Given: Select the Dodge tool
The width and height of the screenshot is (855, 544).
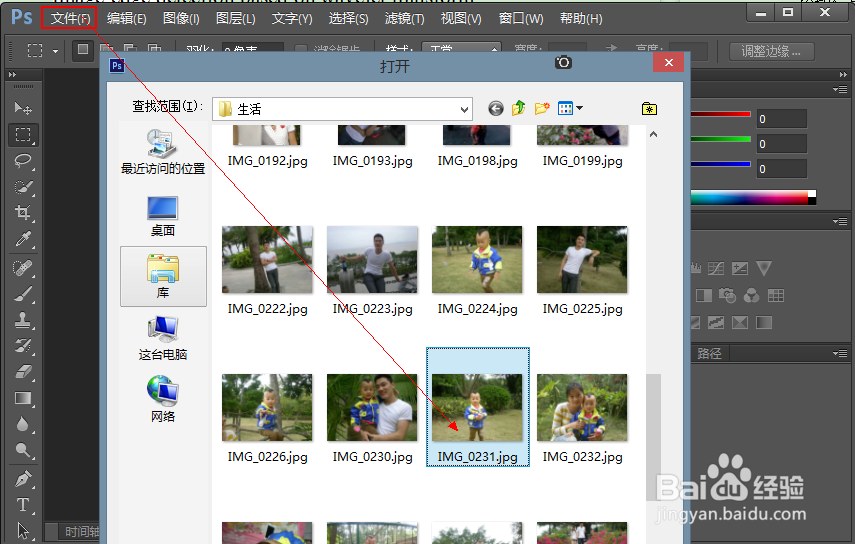Looking at the screenshot, I should [x=23, y=450].
